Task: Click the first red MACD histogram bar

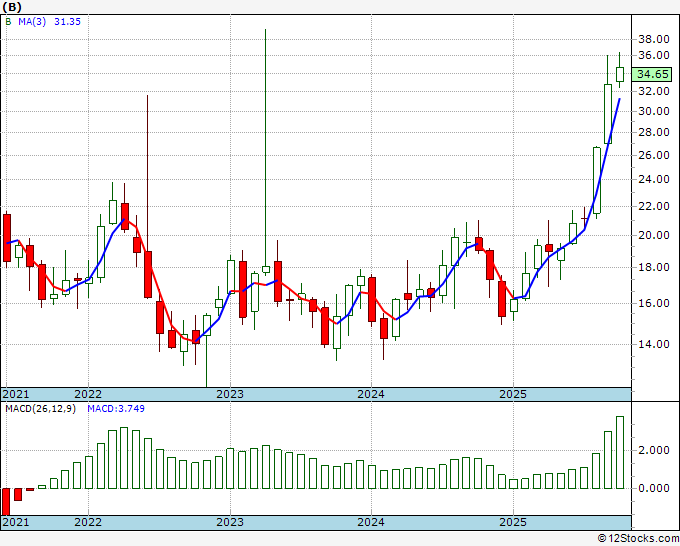Action: point(6,501)
